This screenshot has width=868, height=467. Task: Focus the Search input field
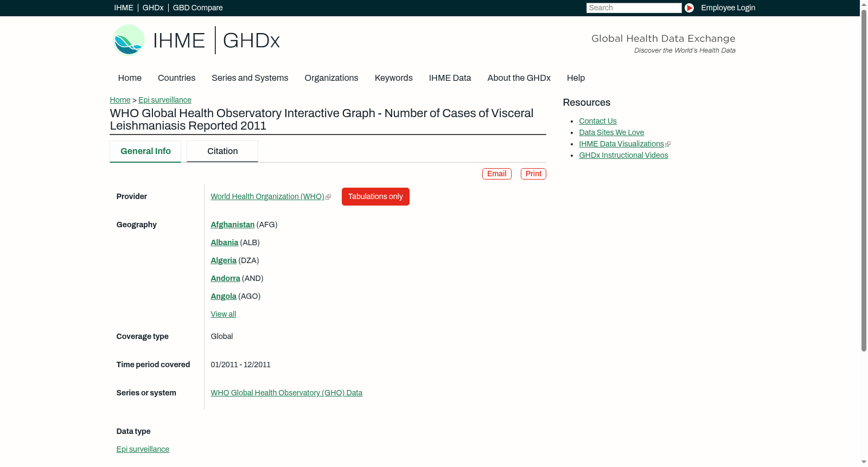click(x=634, y=8)
